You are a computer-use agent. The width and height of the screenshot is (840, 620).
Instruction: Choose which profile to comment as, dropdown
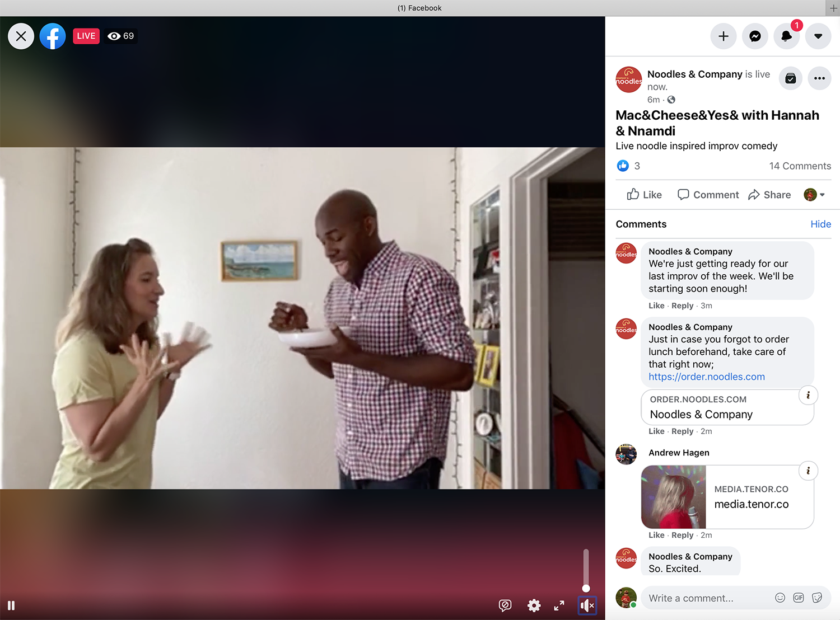[x=814, y=195]
